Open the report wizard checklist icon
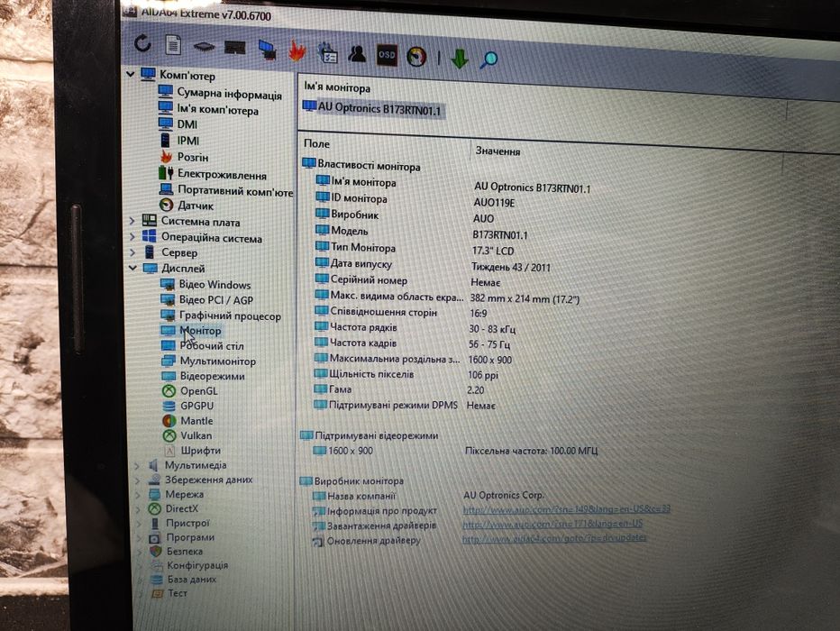This screenshot has width=840, height=631. click(327, 53)
